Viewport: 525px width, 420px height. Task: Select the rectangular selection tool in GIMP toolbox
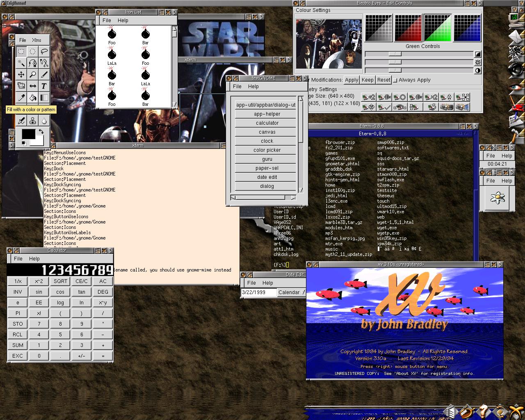click(x=21, y=52)
